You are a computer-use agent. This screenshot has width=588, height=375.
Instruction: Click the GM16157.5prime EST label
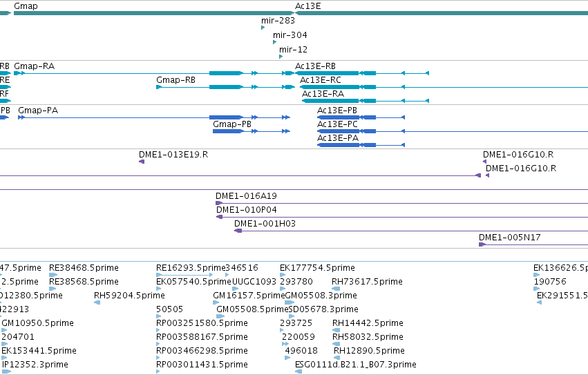pyautogui.click(x=249, y=296)
